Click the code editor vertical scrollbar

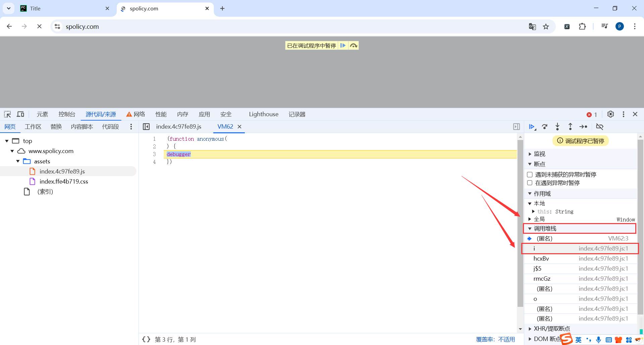[x=520, y=223]
